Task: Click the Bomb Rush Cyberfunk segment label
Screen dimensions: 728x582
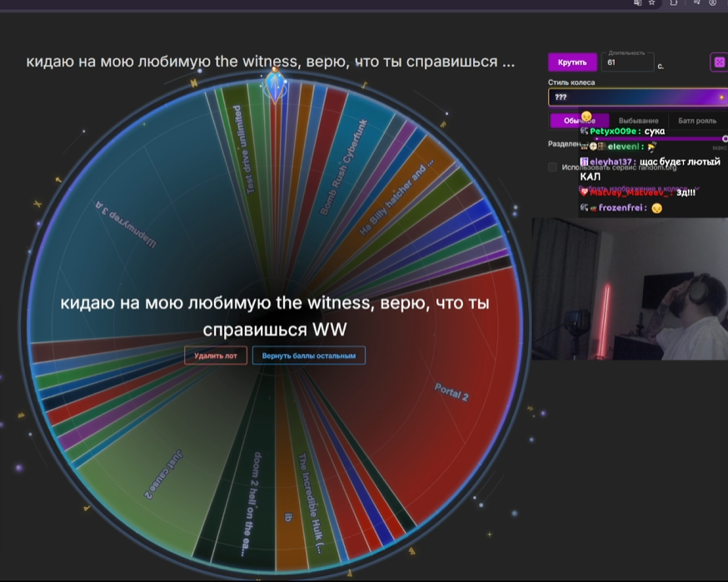Action: click(343, 167)
